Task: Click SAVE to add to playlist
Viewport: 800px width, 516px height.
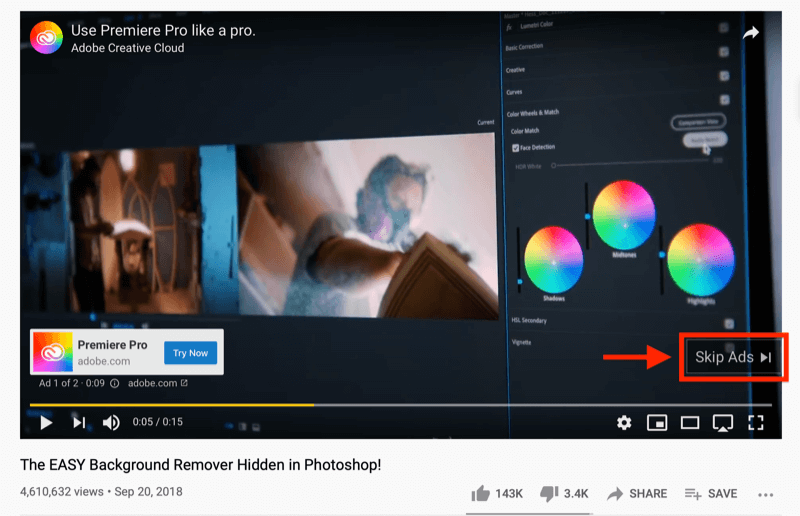Action: (x=711, y=494)
